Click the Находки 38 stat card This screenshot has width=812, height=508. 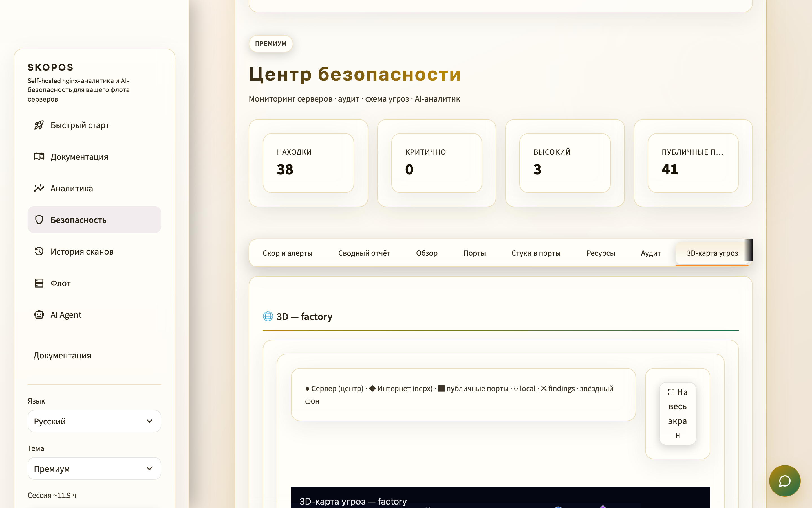308,163
